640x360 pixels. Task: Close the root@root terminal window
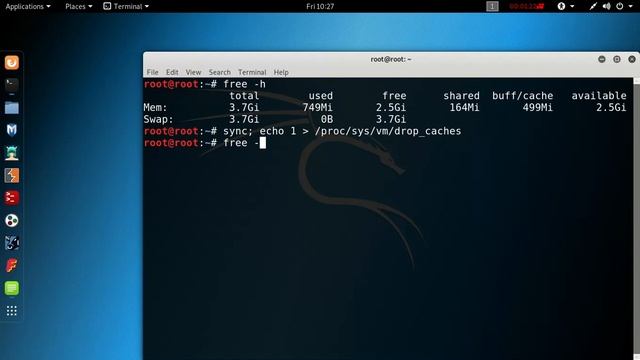pyautogui.click(x=632, y=59)
